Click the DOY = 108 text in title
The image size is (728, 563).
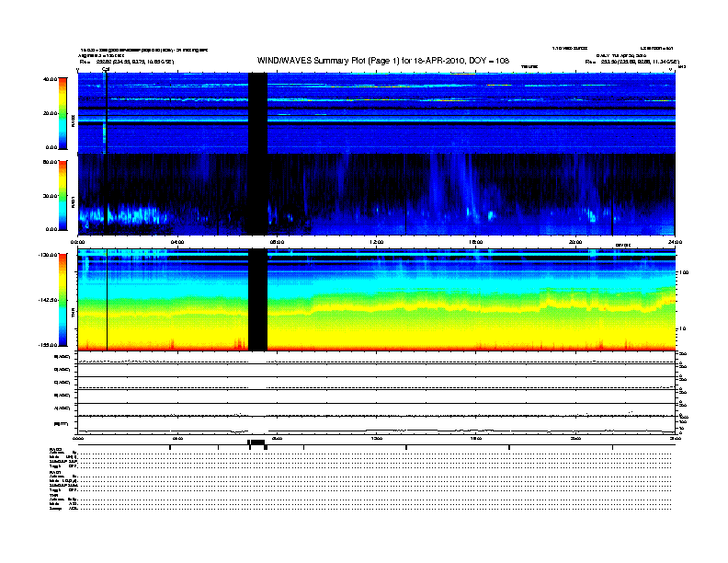(489, 61)
